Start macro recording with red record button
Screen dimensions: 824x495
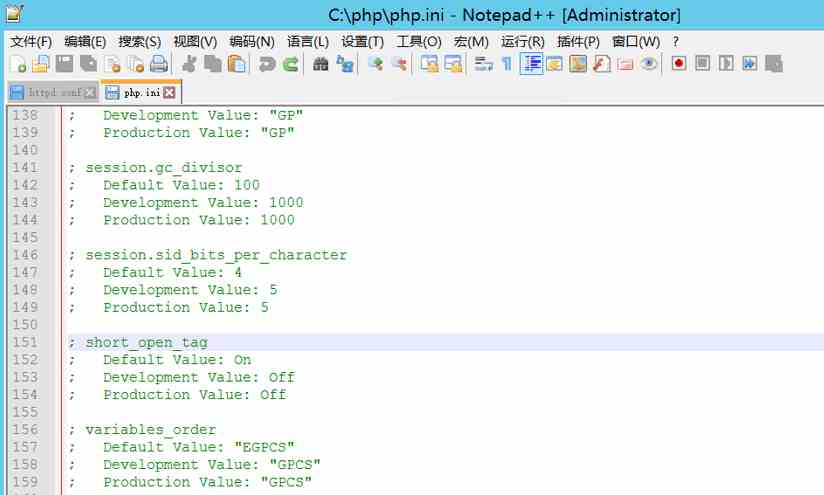679,64
